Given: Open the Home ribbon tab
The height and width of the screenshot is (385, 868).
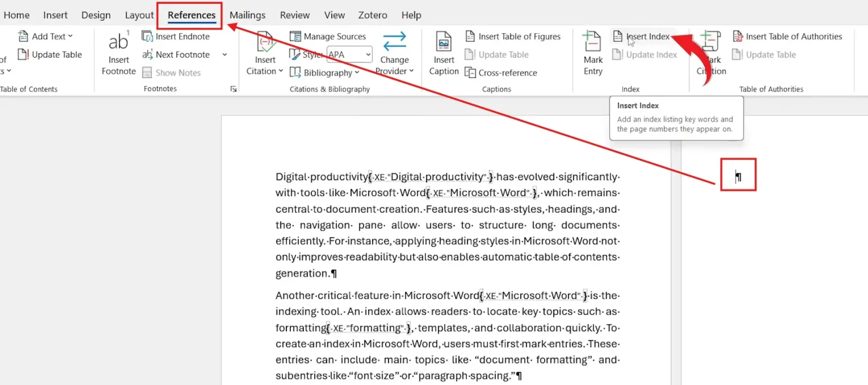Looking at the screenshot, I should coord(16,15).
